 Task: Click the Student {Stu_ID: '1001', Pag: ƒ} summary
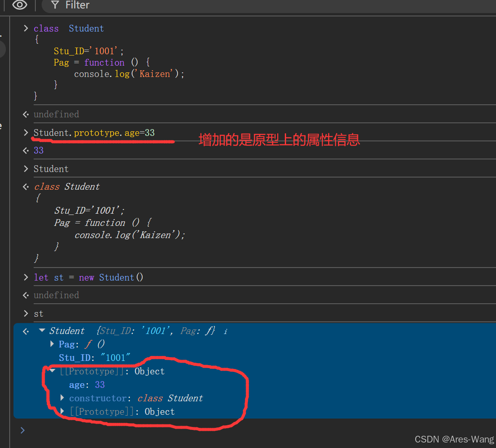(x=132, y=331)
